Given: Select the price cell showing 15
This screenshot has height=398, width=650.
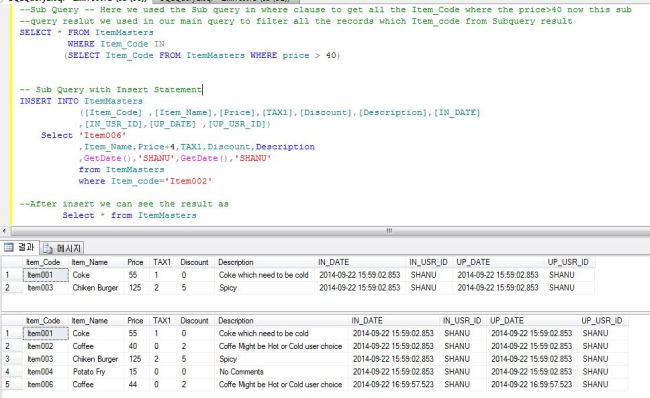Looking at the screenshot, I should [x=137, y=372].
